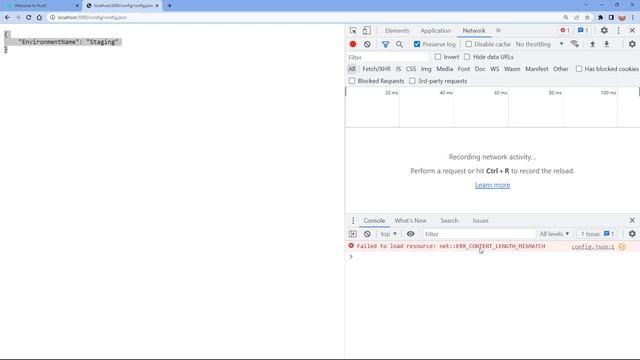Switch to the Elements tab
The image size is (640, 360).
point(397,31)
